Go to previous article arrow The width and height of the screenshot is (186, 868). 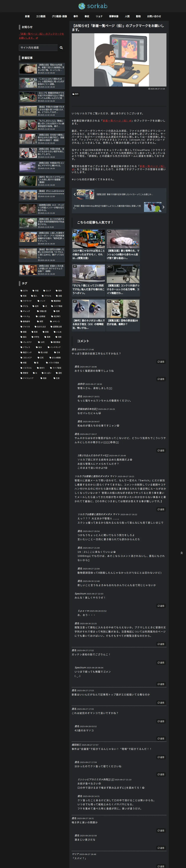tap(75, 194)
